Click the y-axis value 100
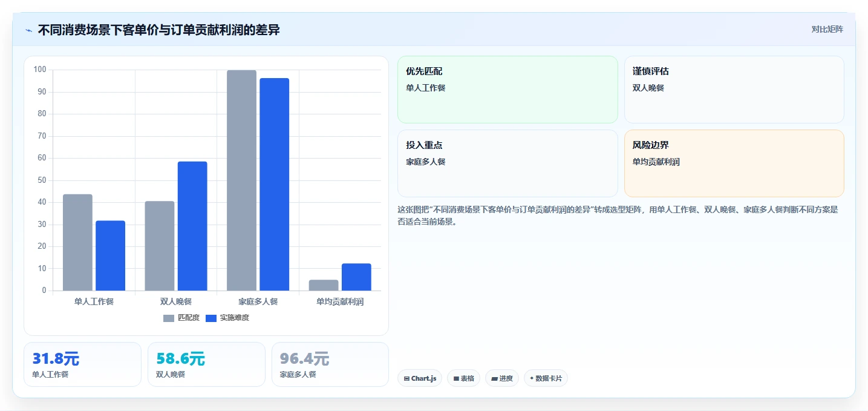The height and width of the screenshot is (411, 868). pos(40,70)
